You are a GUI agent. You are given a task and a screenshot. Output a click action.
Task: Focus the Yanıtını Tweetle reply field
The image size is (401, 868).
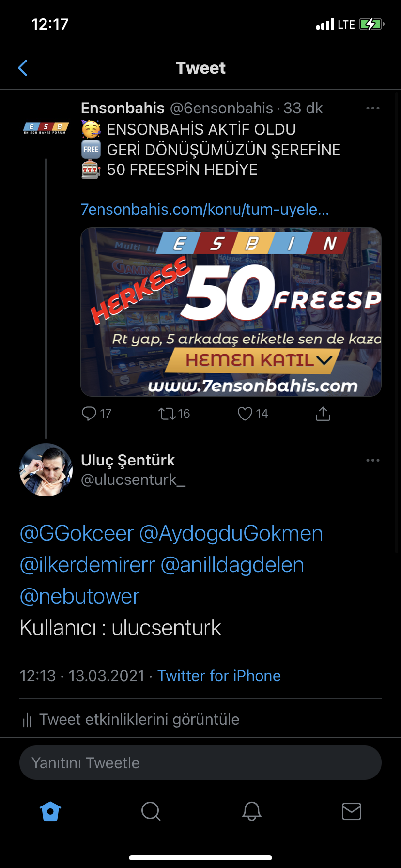(x=200, y=763)
